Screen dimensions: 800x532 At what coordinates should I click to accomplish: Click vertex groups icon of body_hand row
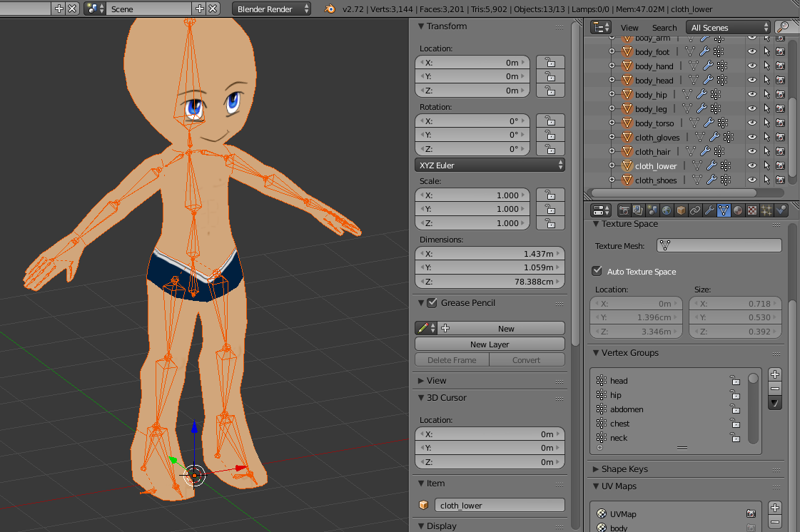(x=722, y=66)
